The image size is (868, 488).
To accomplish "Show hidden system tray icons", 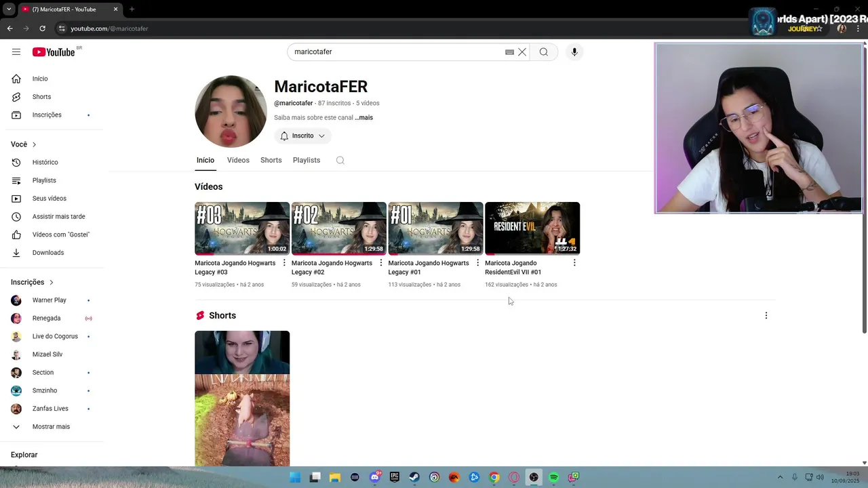I will pos(780,477).
